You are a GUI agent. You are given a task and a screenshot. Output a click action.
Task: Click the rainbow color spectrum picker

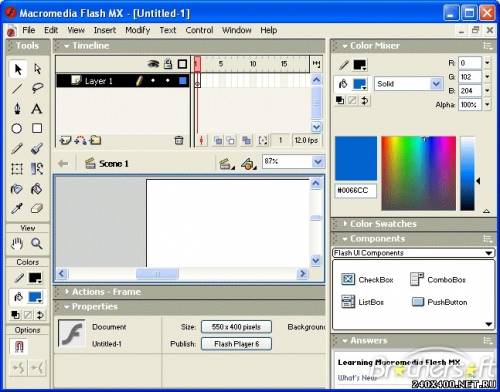click(418, 173)
